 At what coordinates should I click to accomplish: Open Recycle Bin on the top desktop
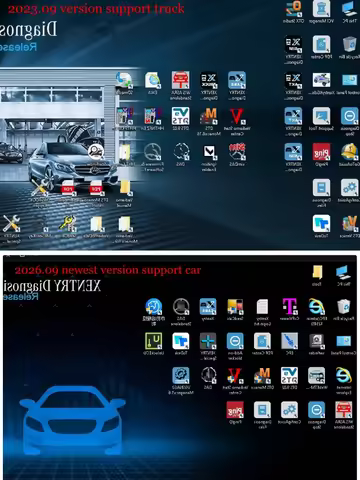point(349,44)
